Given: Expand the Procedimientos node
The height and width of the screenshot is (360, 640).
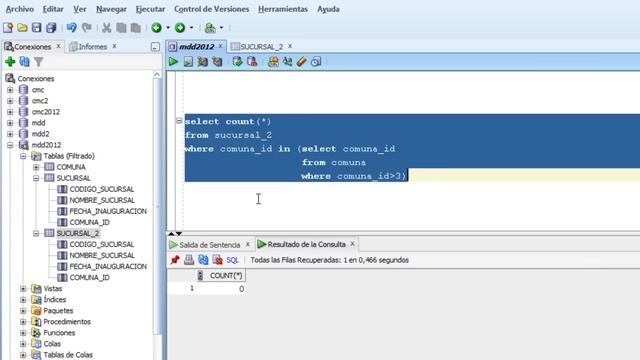Looking at the screenshot, I should coord(23,322).
